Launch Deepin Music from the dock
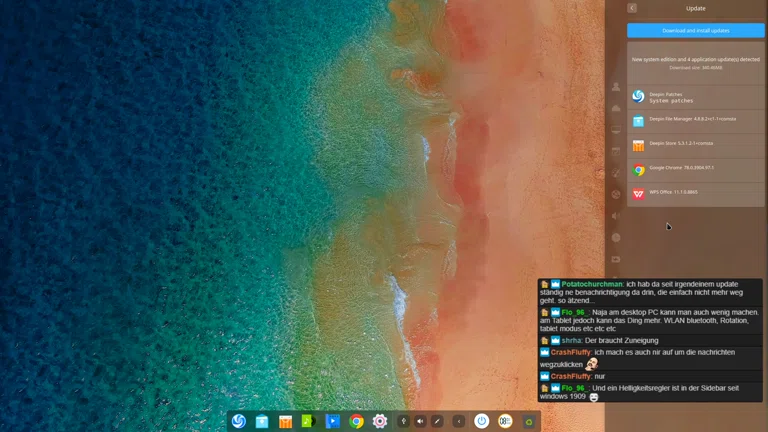This screenshot has height=432, width=768. click(309, 421)
